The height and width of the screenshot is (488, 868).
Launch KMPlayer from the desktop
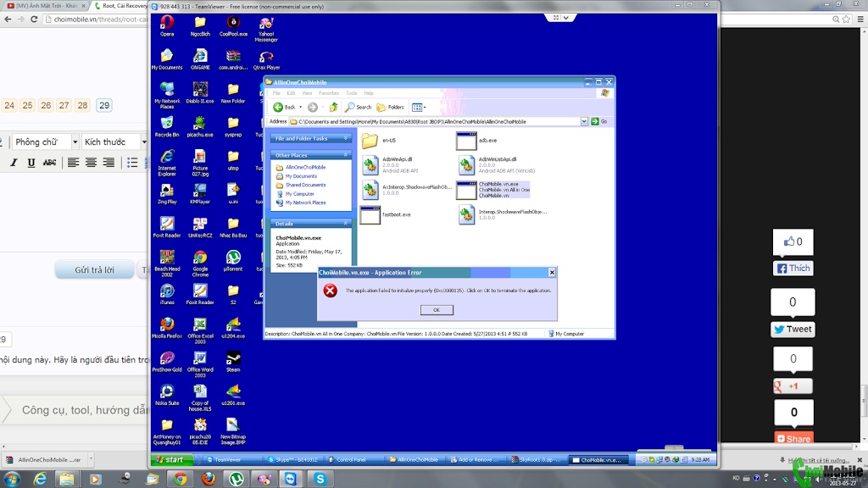(200, 194)
